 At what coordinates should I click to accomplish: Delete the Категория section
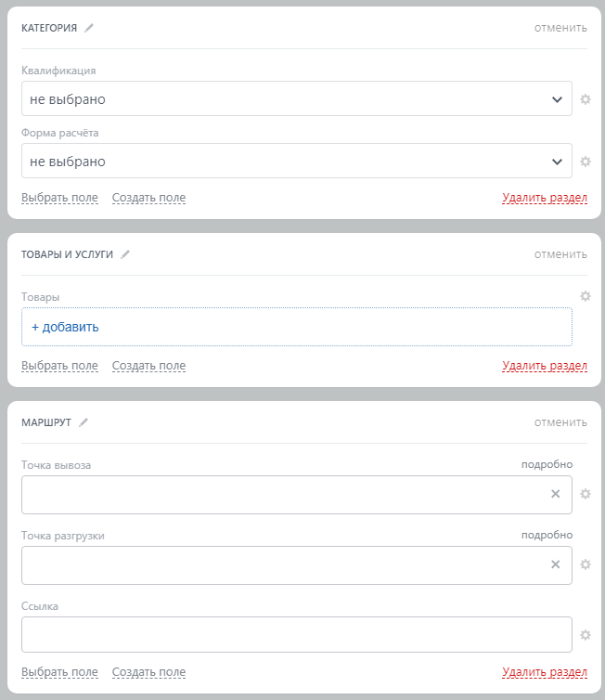click(545, 198)
